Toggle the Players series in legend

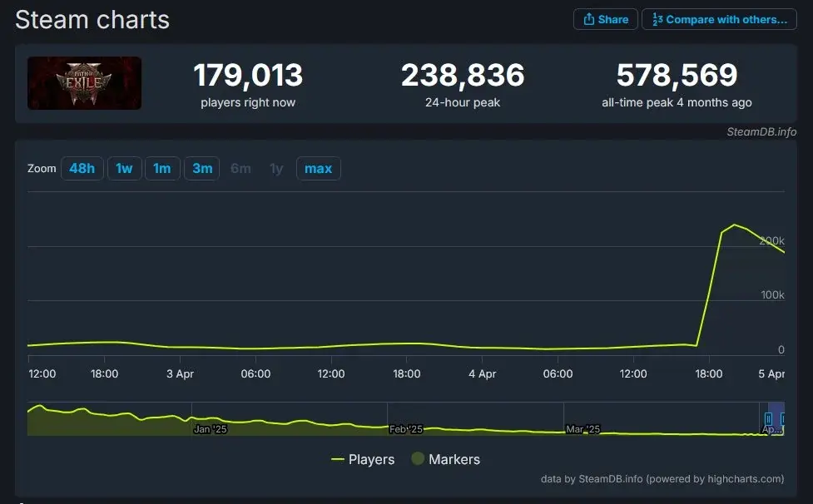tap(363, 459)
